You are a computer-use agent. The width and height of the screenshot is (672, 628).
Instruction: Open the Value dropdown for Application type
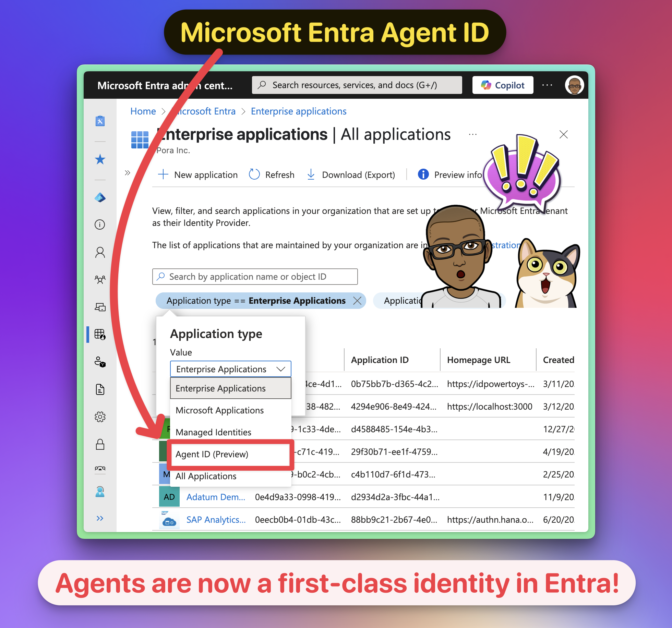(230, 369)
